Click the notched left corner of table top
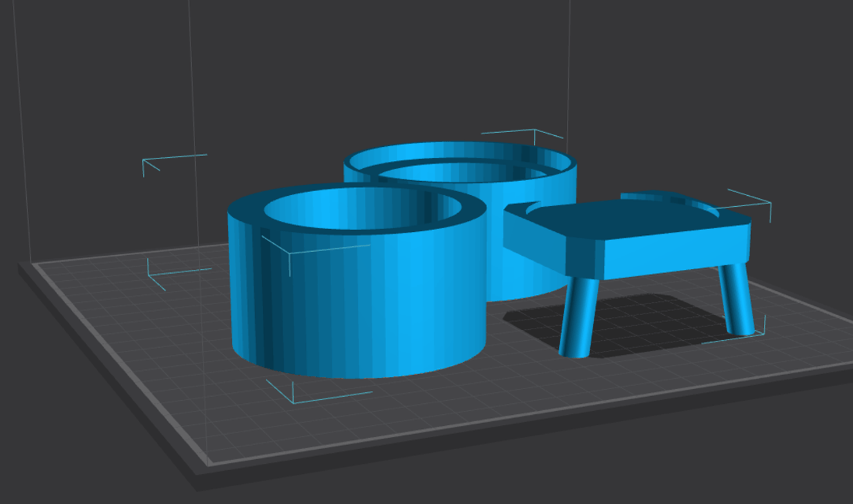 [516, 210]
